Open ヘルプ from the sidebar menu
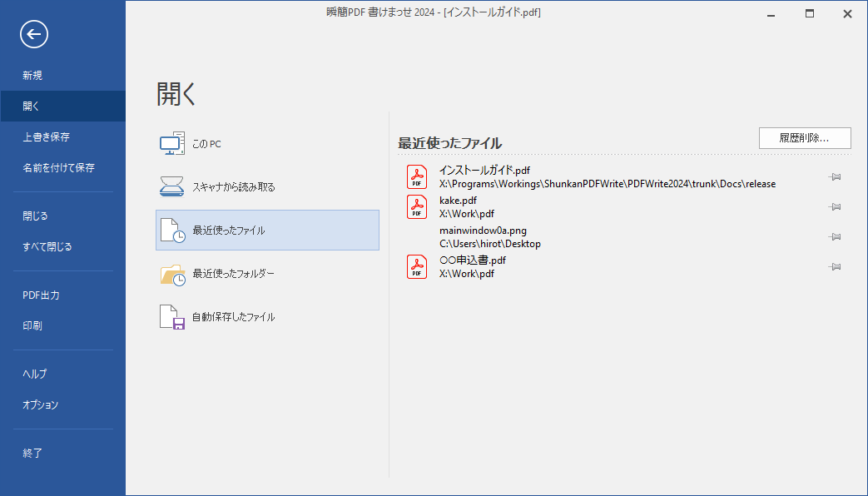The height and width of the screenshot is (496, 868). click(x=63, y=374)
